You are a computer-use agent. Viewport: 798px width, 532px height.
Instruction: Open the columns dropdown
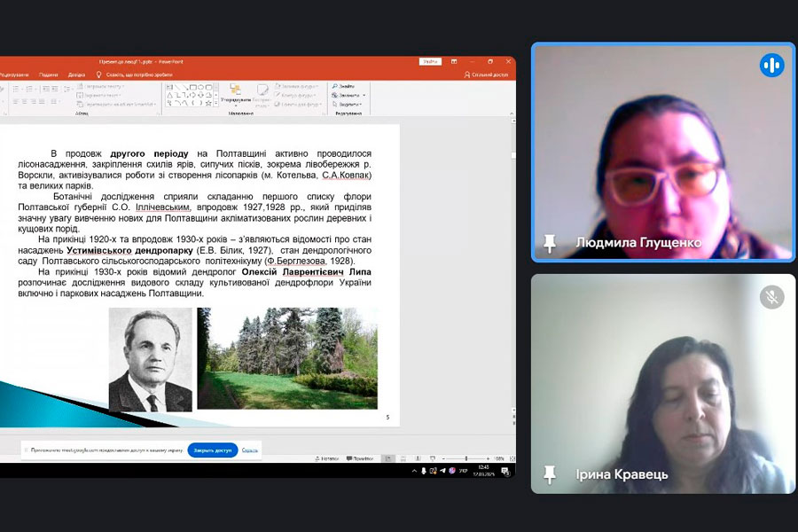(54, 101)
